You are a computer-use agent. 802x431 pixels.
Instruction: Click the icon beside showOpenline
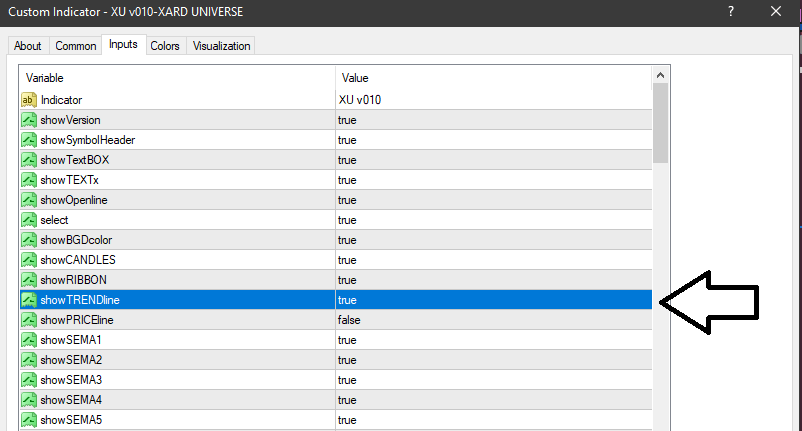29,200
